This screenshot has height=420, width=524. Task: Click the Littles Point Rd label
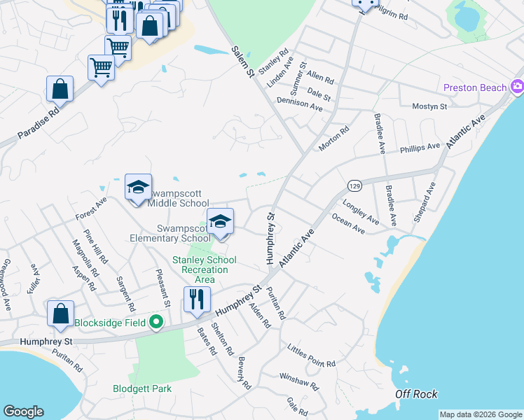point(311,356)
